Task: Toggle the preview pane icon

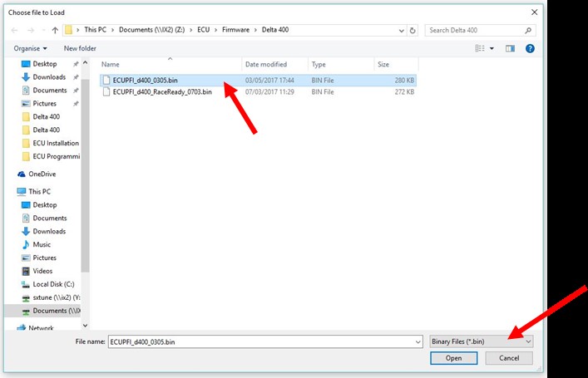Action: (x=511, y=48)
